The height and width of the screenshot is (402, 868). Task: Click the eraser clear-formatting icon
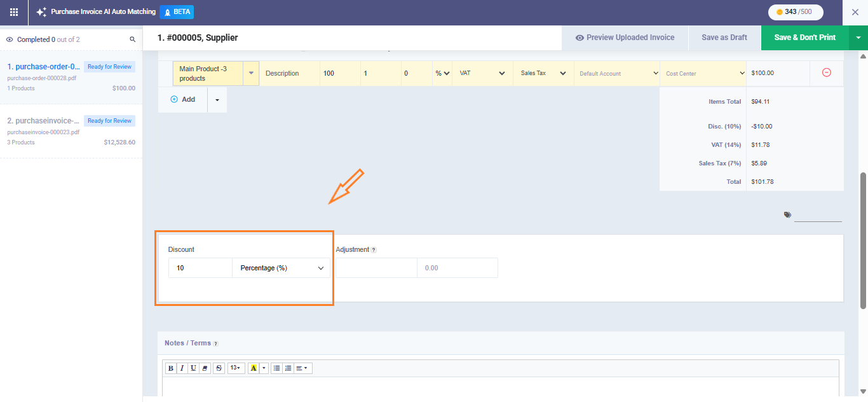click(205, 368)
